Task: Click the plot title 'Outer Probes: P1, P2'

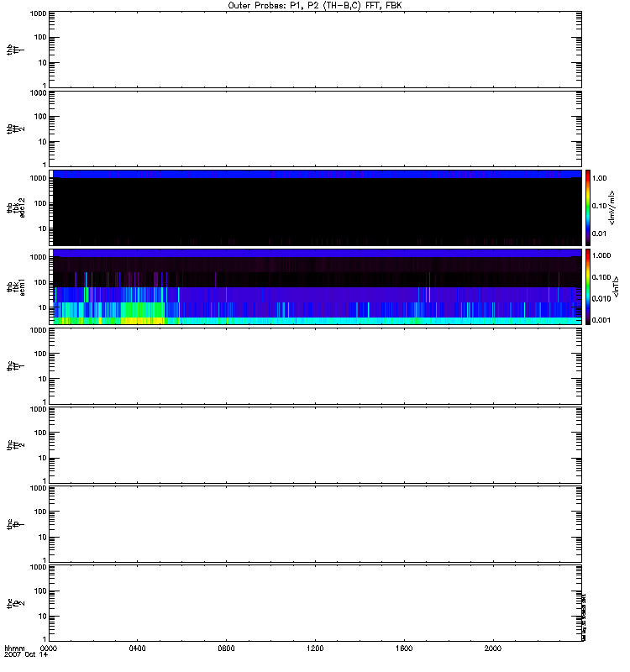Action: [x=315, y=5]
